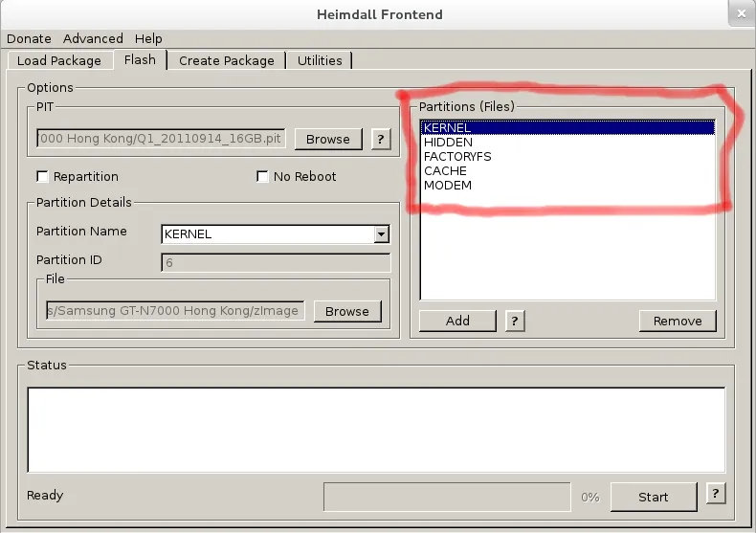Viewport: 756px width, 533px height.
Task: Close the Heimdall Frontend window
Action: [x=739, y=14]
